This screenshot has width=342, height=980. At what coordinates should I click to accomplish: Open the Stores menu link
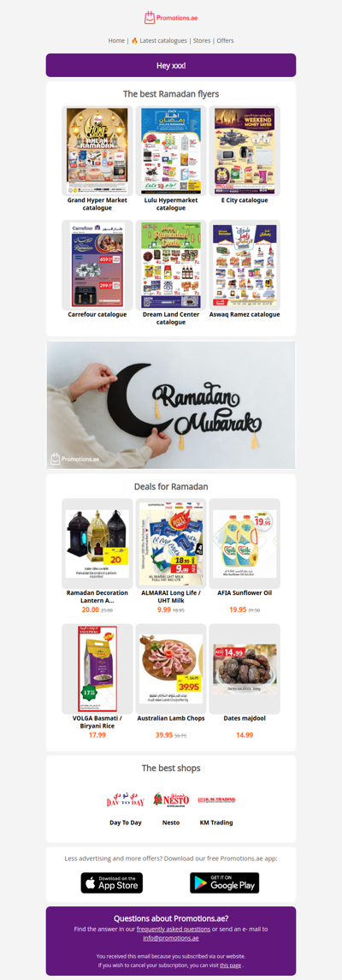[202, 40]
